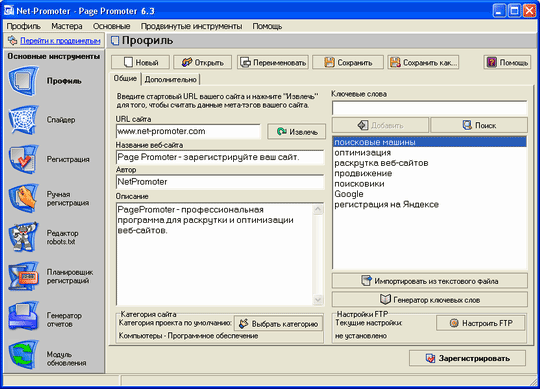The image size is (540, 389).
Task: Open the Регистрация tool icon
Action: click(x=23, y=159)
